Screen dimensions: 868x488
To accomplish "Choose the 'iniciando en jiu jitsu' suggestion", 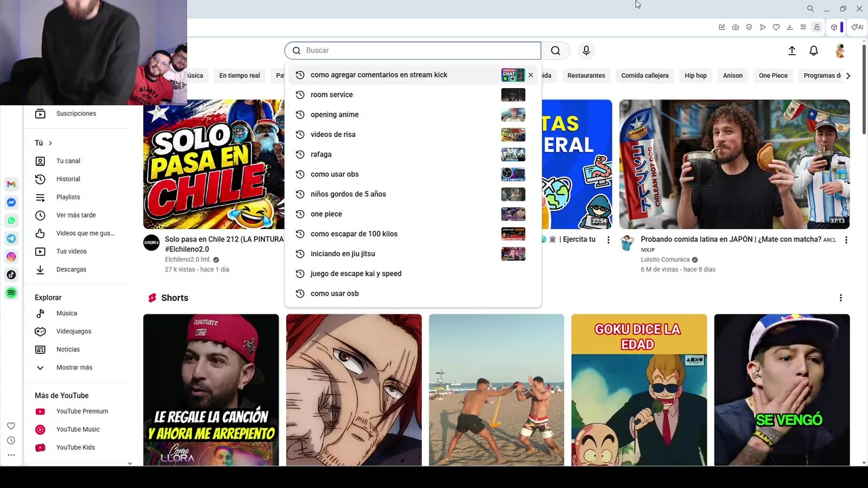I will point(413,253).
